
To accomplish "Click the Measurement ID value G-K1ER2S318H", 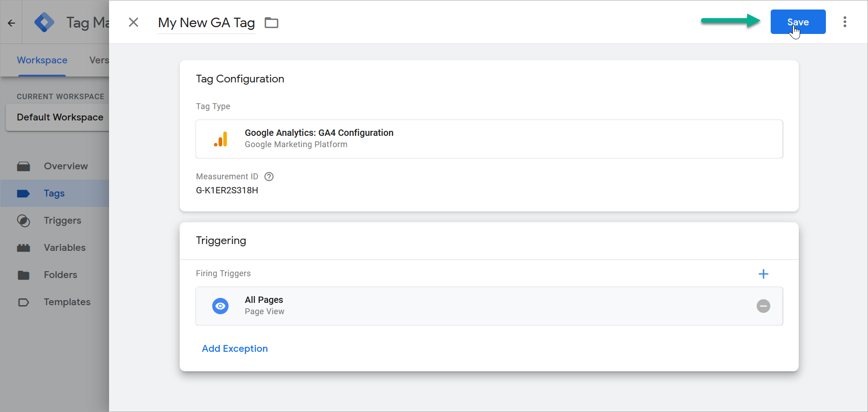I will click(x=227, y=190).
